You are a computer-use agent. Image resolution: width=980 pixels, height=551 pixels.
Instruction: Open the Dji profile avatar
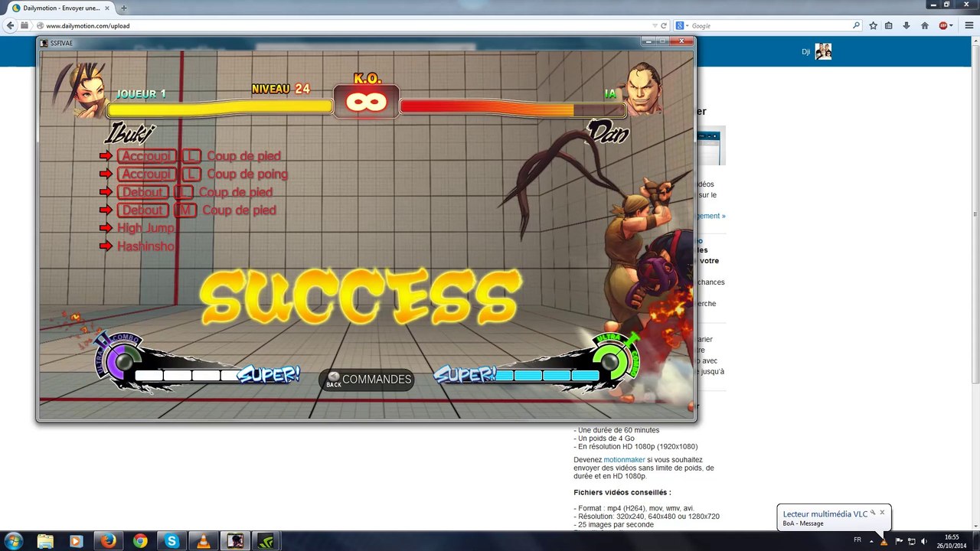pyautogui.click(x=823, y=51)
